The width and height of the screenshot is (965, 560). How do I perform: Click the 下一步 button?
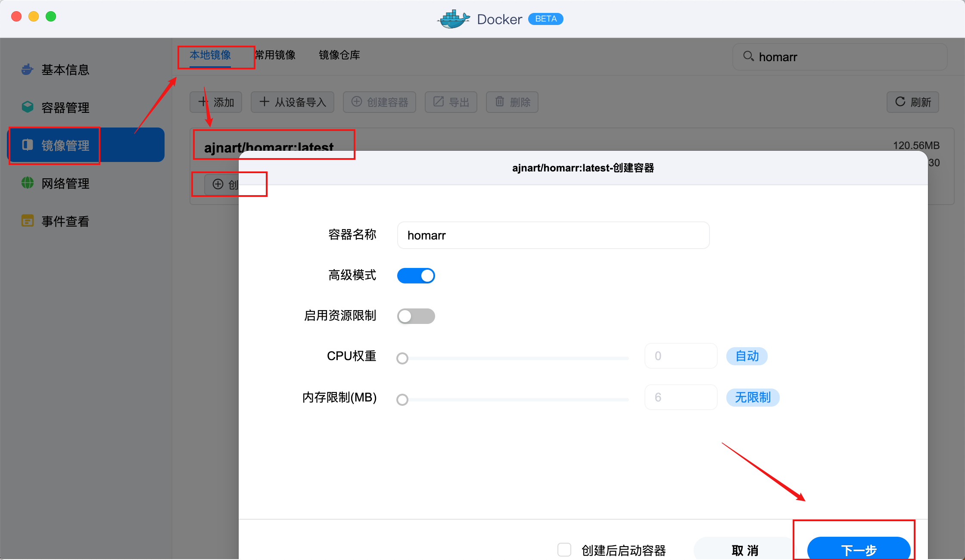[858, 550]
